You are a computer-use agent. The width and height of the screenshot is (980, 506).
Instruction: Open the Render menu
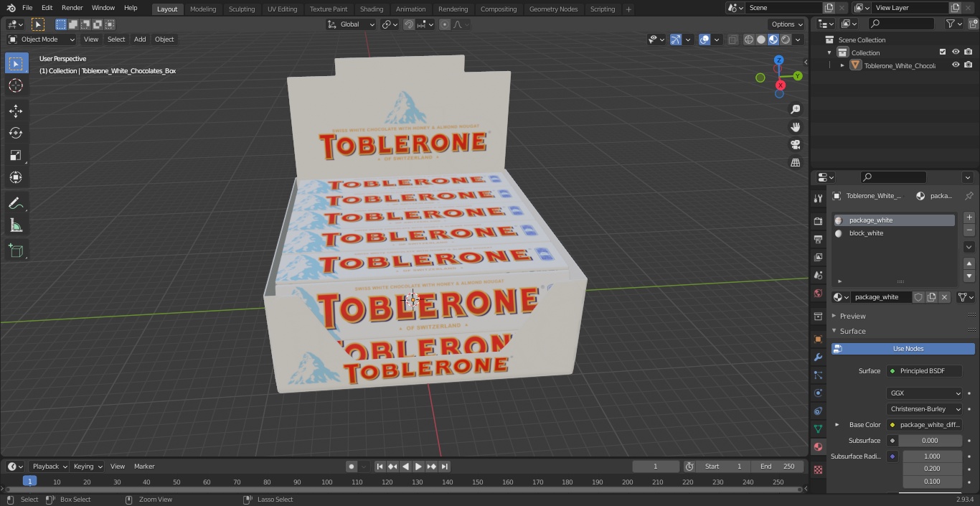point(72,8)
